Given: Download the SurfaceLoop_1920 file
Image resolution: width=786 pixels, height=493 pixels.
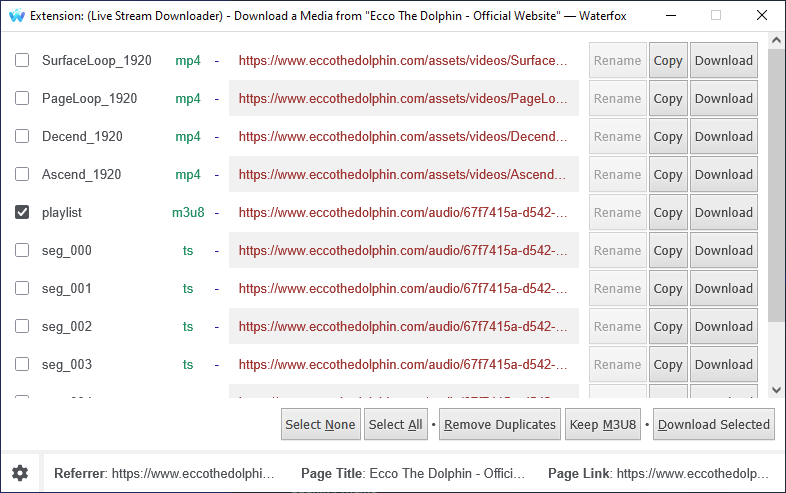Looking at the screenshot, I should click(723, 60).
